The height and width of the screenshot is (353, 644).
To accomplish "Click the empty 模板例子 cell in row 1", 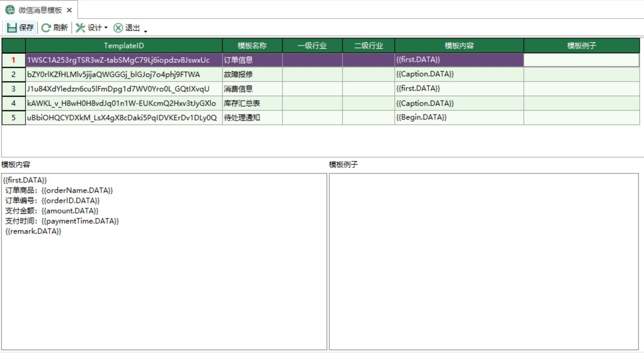I will pos(582,60).
